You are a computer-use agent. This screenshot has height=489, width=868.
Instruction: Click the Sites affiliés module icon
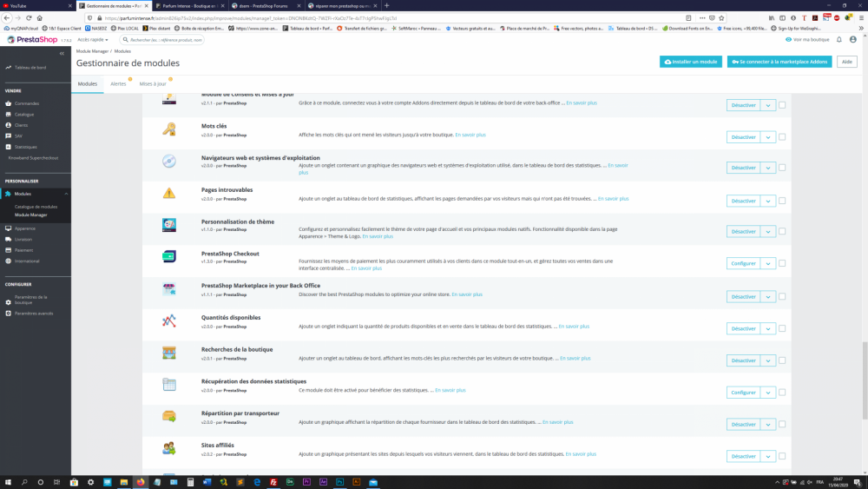[169, 448]
